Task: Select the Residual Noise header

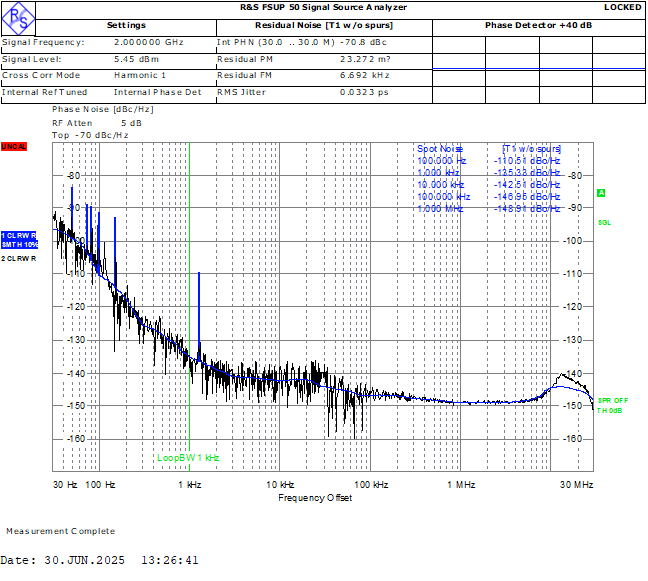Action: (323, 25)
